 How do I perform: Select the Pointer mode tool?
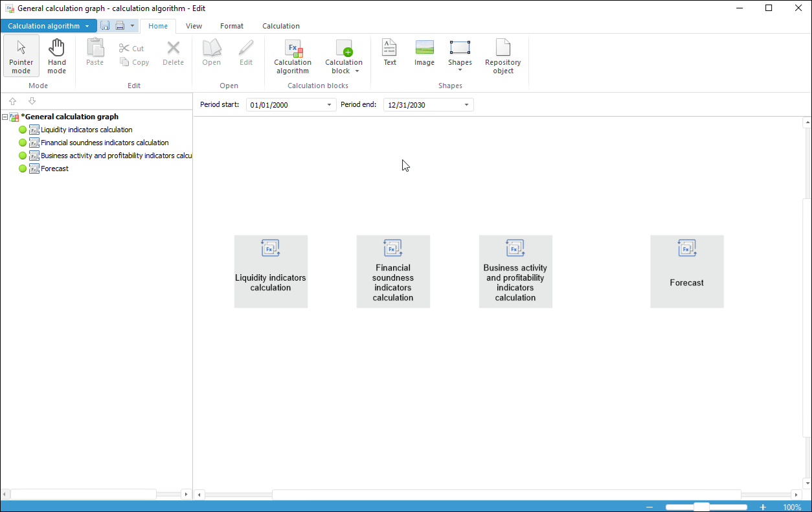(21, 56)
